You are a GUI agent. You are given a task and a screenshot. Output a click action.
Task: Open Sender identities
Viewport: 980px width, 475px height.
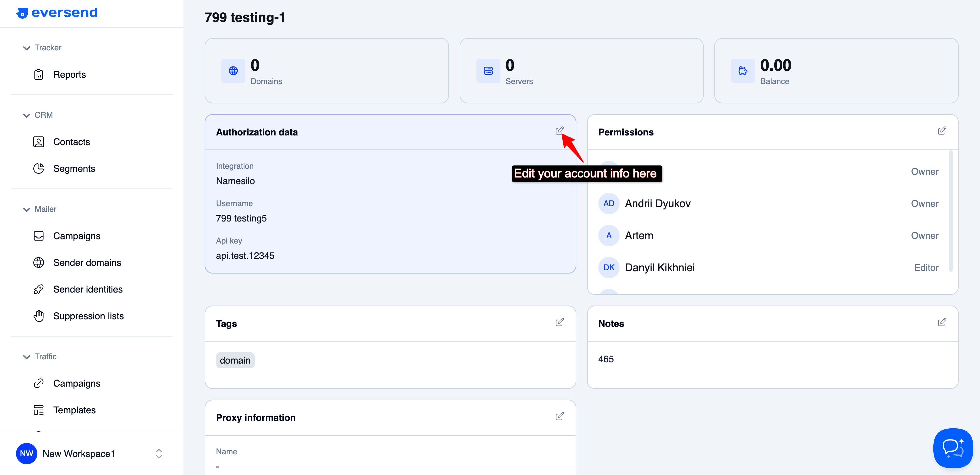pos(88,289)
